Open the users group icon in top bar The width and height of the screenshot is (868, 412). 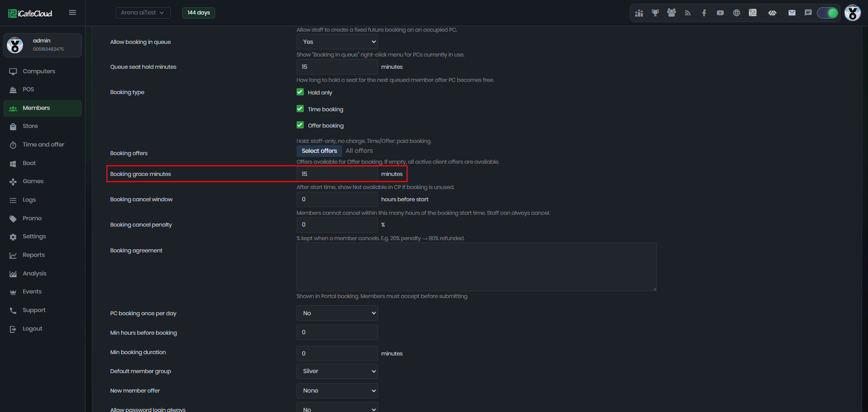point(671,13)
